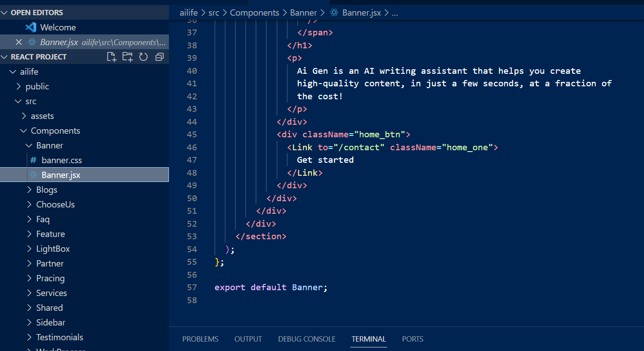Click the New File icon in explorer header
The height and width of the screenshot is (351, 644).
111,57
